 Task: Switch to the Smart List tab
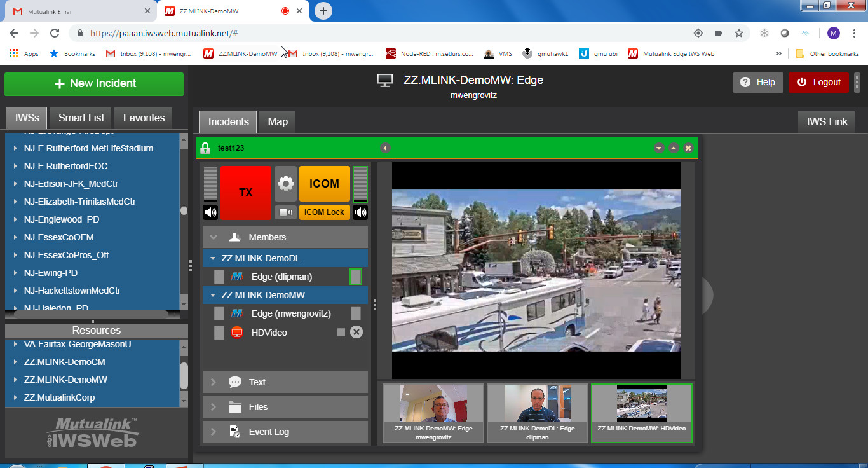pos(81,118)
